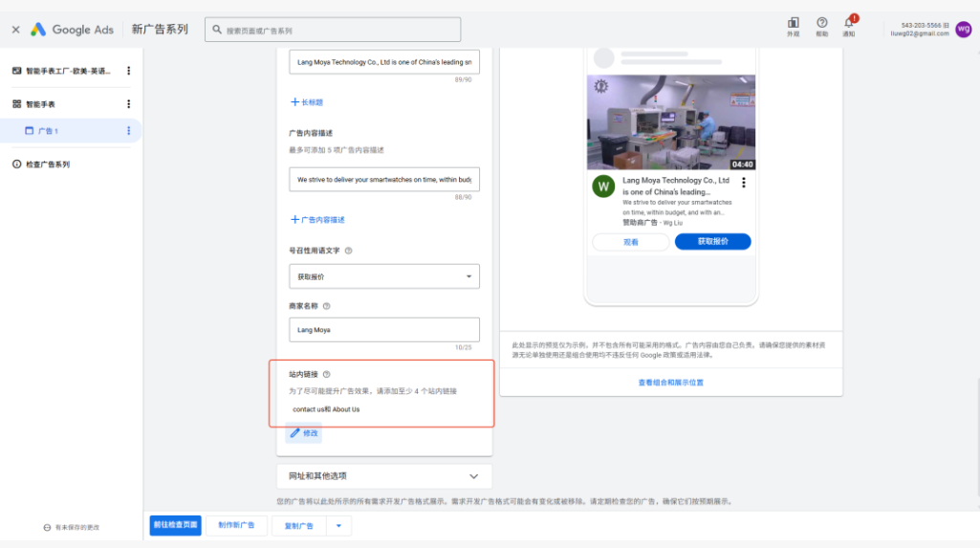Open the 获取报价 call-to-action dropdown
The image size is (980, 548).
pyautogui.click(x=383, y=276)
